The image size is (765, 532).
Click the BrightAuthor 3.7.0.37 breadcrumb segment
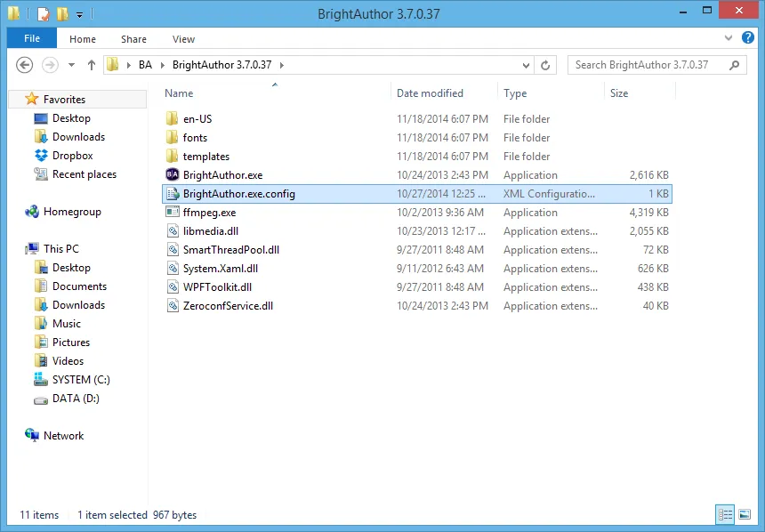(222, 65)
